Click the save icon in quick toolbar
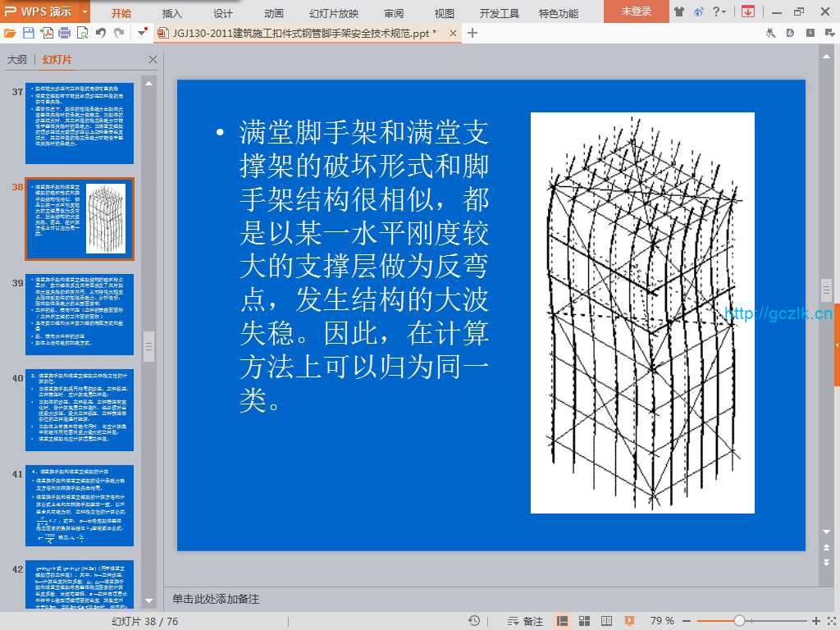The width and height of the screenshot is (840, 630). click(29, 33)
